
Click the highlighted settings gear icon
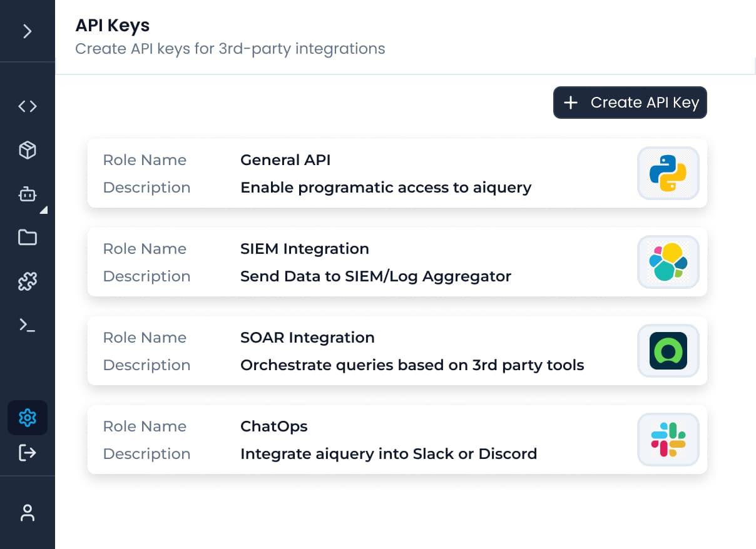[x=28, y=418]
